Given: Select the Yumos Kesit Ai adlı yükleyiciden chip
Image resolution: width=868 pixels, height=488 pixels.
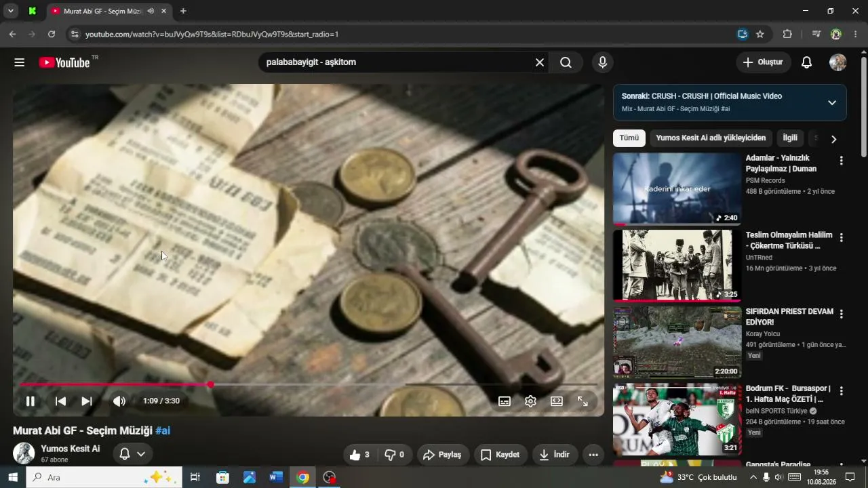Looking at the screenshot, I should (x=711, y=138).
